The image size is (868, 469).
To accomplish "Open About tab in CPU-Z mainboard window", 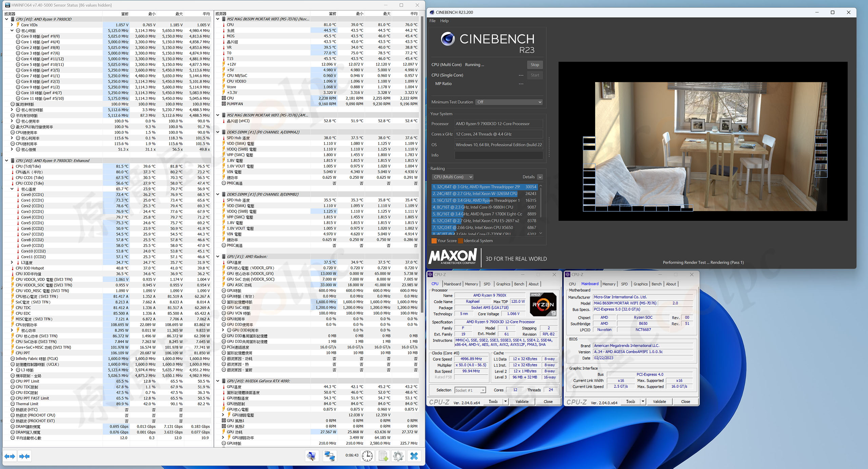I will (671, 284).
